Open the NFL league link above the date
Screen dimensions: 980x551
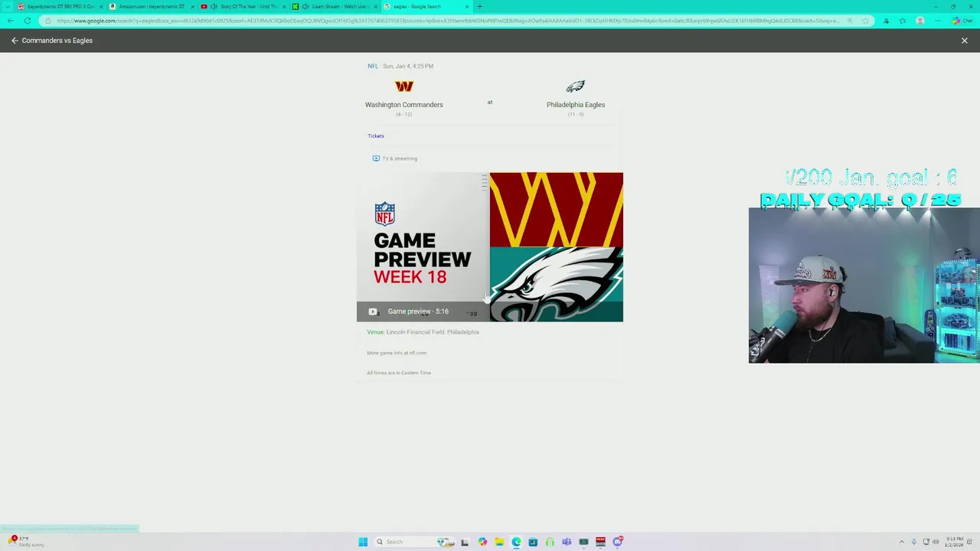pos(373,66)
